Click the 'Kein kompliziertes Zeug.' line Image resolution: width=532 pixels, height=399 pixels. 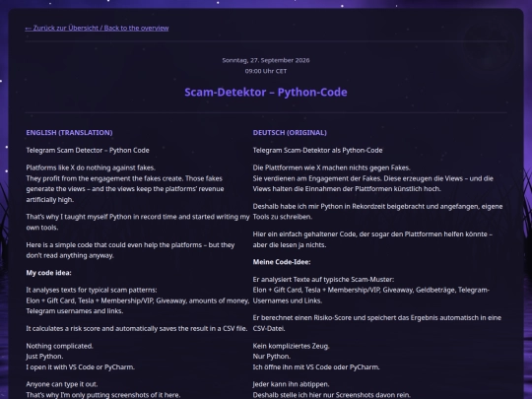pos(291,346)
